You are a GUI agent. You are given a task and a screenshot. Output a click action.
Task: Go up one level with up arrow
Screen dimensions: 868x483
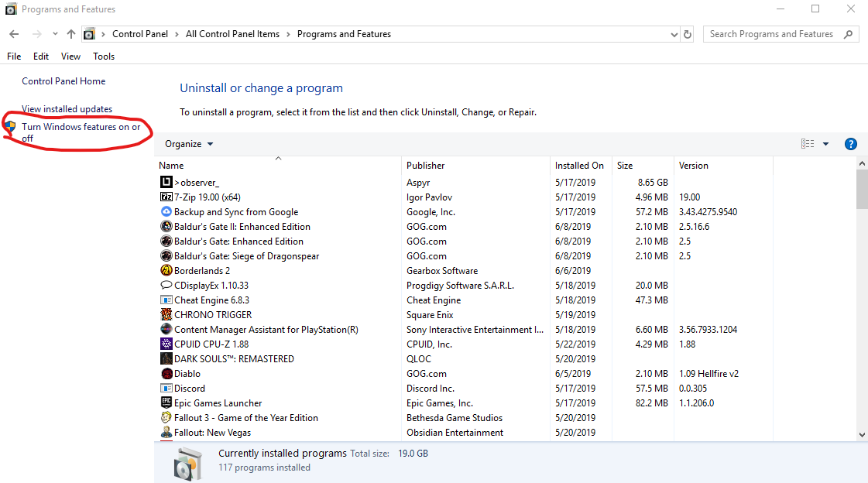click(x=71, y=34)
